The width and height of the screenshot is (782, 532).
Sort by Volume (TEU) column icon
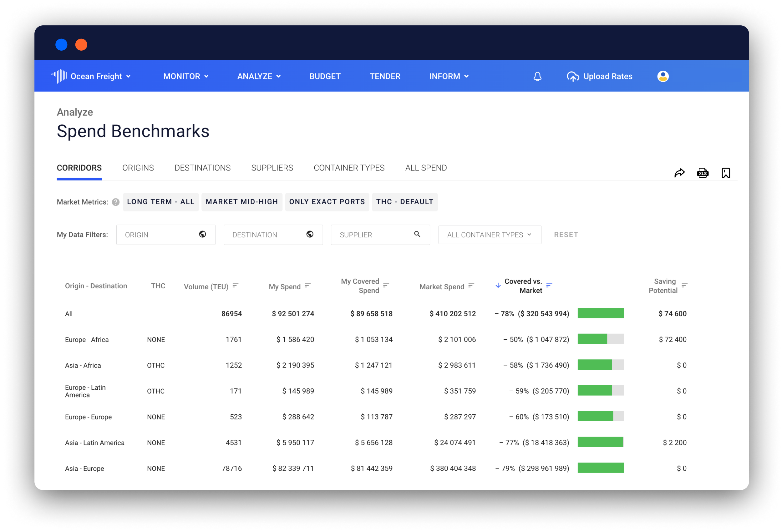click(x=236, y=286)
